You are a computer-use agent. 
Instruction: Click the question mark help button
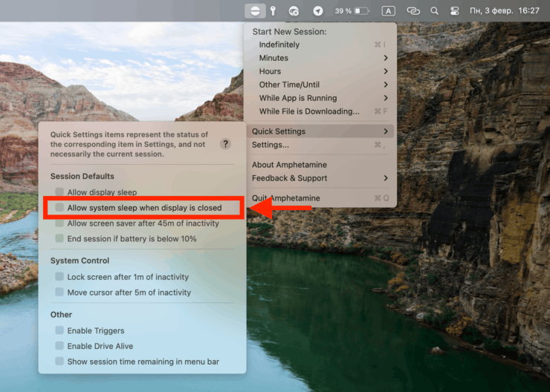coord(226,144)
